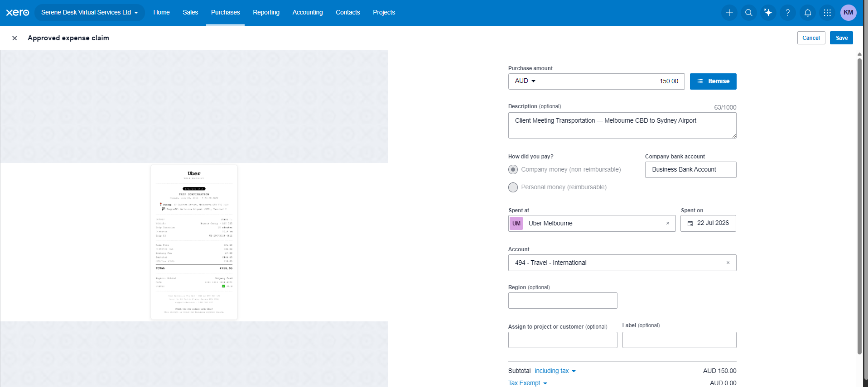Expand the AUD currency dropdown
The height and width of the screenshot is (387, 868).
(525, 81)
